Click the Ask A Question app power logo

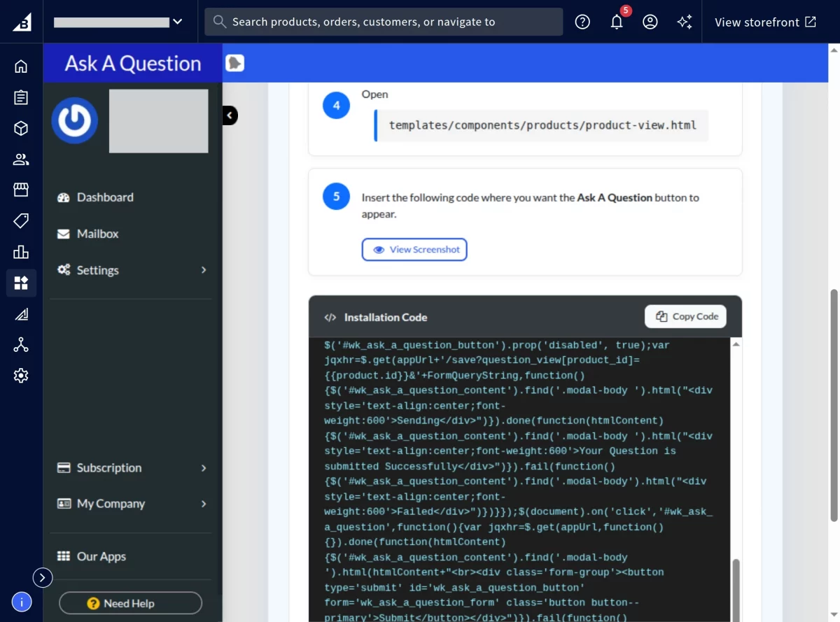point(75,120)
